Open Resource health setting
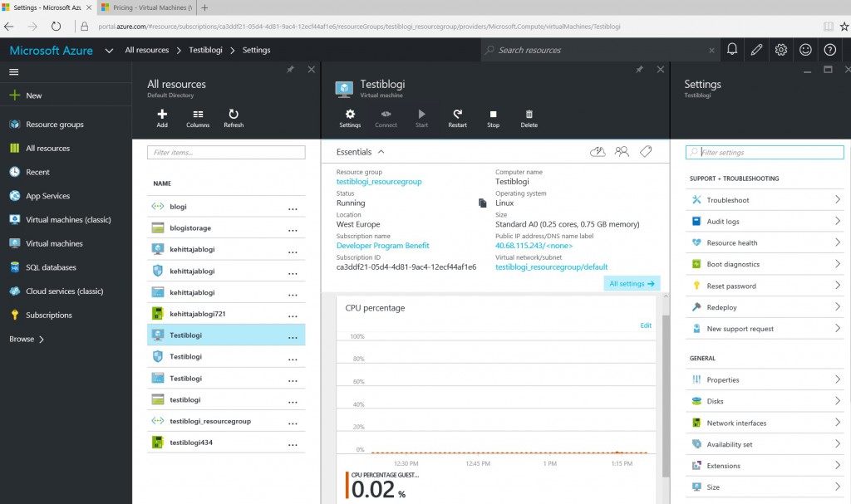Screen dimensions: 851x504 (765, 243)
